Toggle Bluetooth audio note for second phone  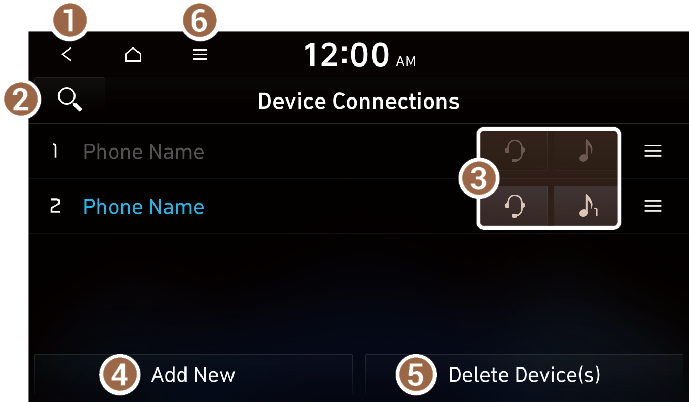coord(585,206)
